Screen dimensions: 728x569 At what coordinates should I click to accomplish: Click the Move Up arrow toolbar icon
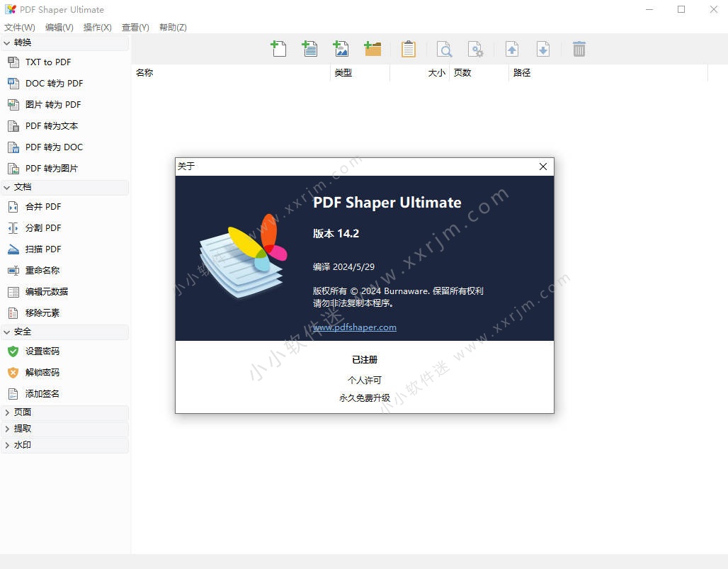511,49
